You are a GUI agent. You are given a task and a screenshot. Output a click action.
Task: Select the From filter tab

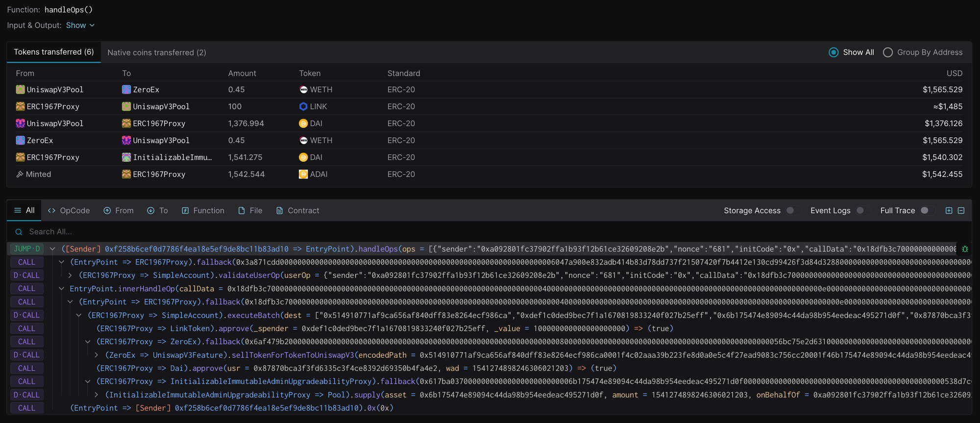pos(119,210)
